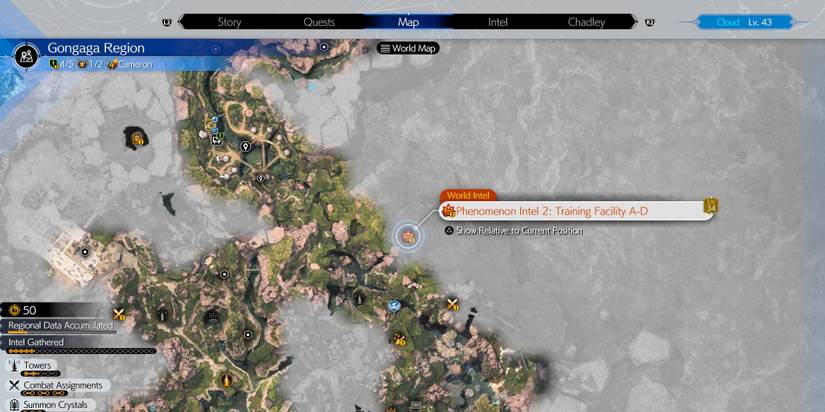The height and width of the screenshot is (412, 825).
Task: Click the Gongaga Region round map emblem
Action: point(25,55)
